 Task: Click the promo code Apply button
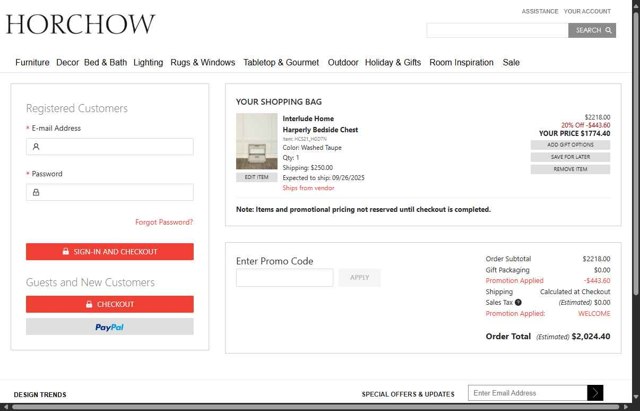[360, 278]
